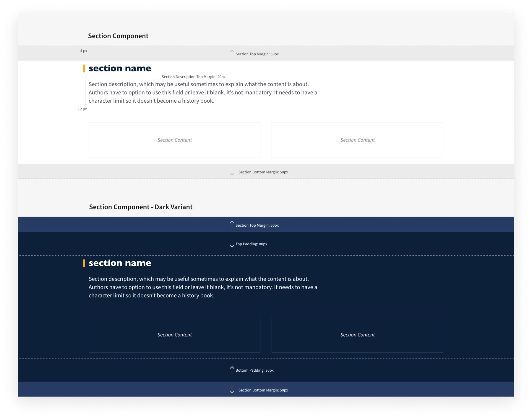Click the up arrow beside dark Top Margin
This screenshot has height=419, width=532.
(x=232, y=225)
